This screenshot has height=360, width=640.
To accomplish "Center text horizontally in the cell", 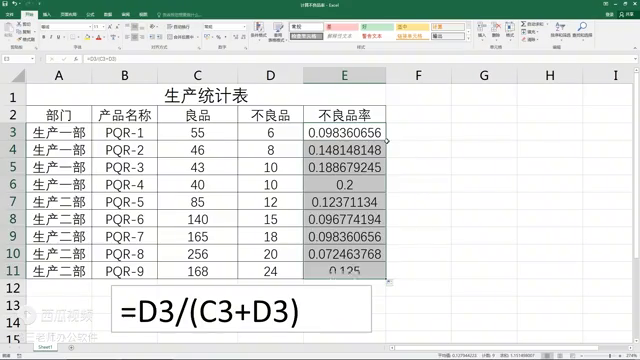I will click(x=135, y=37).
